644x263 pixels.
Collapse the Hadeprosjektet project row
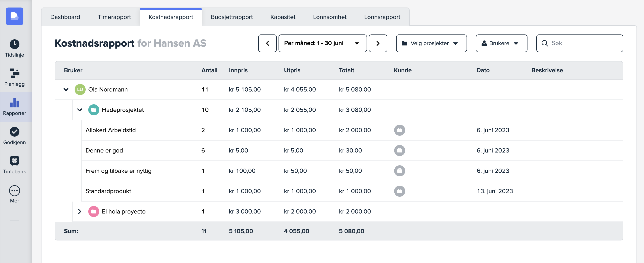point(80,110)
